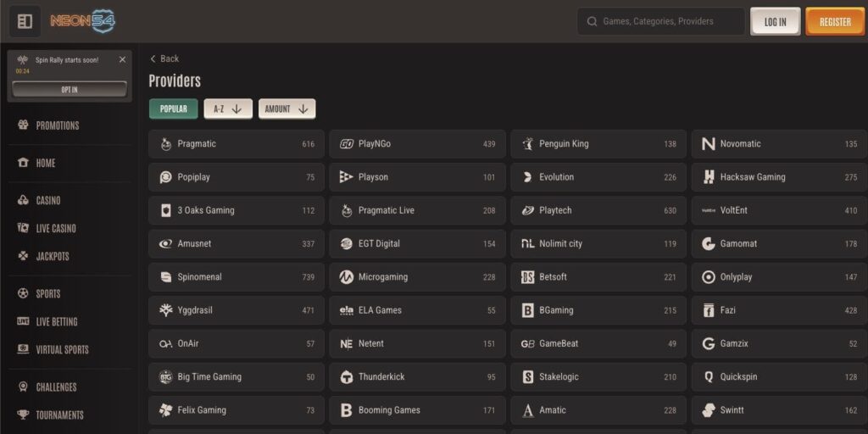Click the Novomatic N logo icon
The width and height of the screenshot is (868, 434).
point(709,144)
